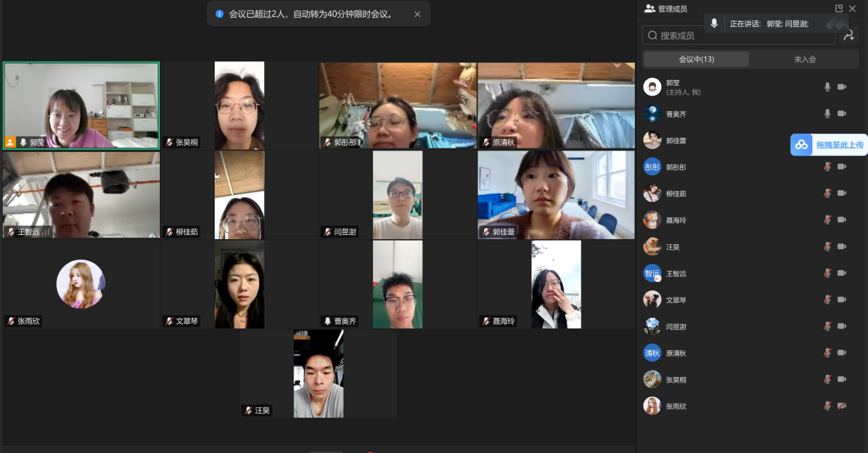
Task: Switch to the 未入会 tab
Action: pyautogui.click(x=805, y=59)
